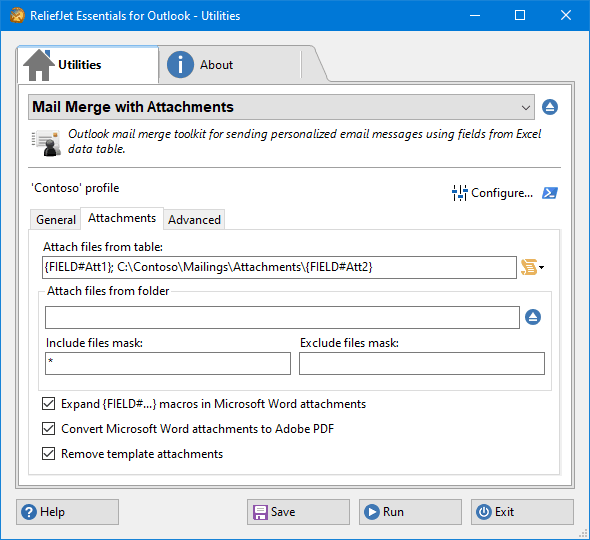Disable Remove template attachments checkbox
Screen dimensions: 590x540
(49, 454)
